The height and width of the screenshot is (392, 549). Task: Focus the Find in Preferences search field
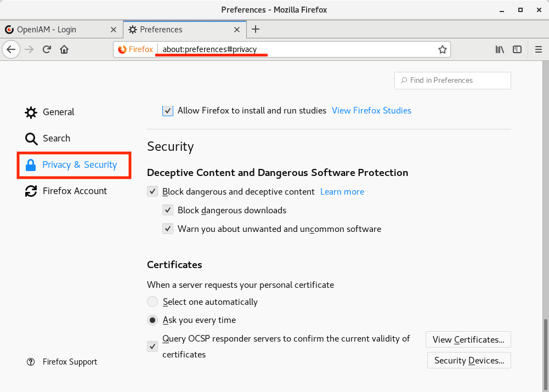(x=452, y=81)
